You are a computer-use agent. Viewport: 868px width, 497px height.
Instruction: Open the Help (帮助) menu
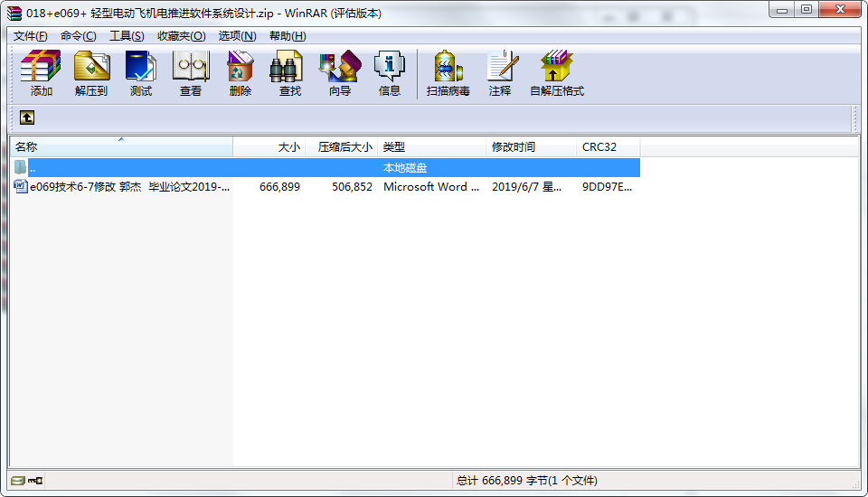pyautogui.click(x=288, y=36)
